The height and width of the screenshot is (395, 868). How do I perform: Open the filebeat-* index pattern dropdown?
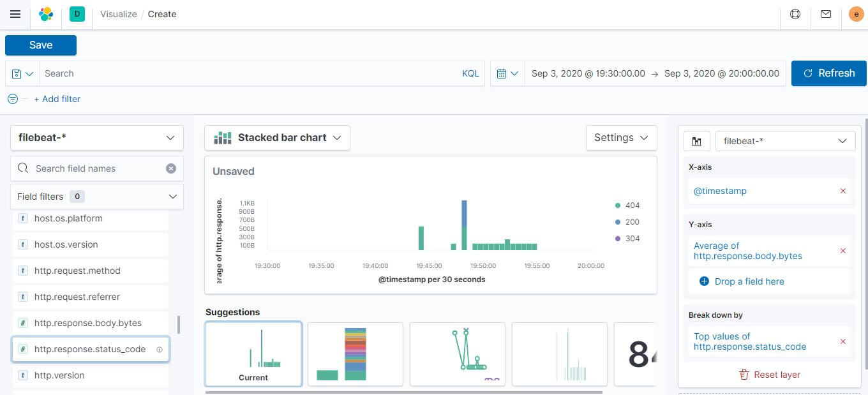tap(96, 137)
